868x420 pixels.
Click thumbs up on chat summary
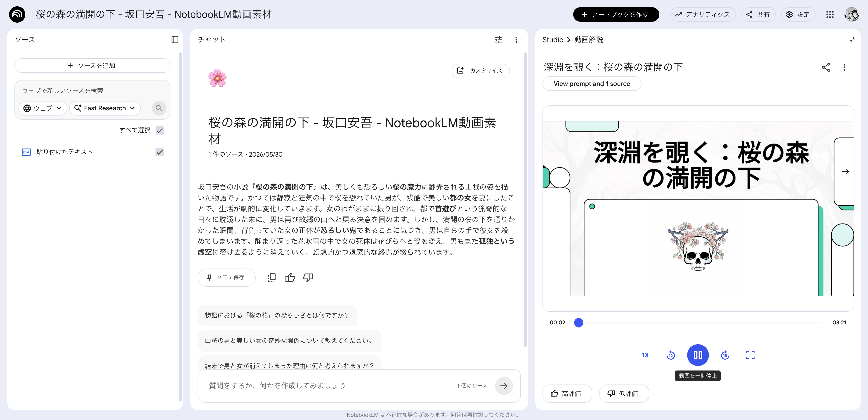[290, 277]
